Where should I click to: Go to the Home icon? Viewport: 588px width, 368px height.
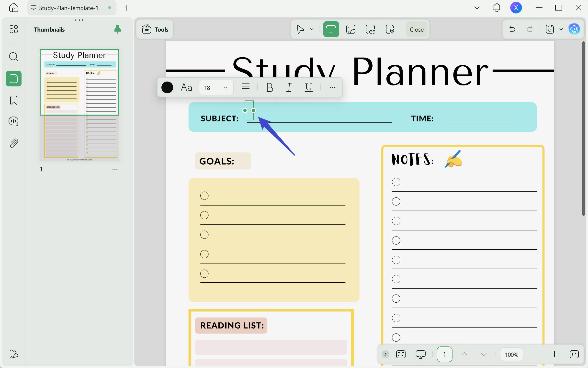point(14,8)
